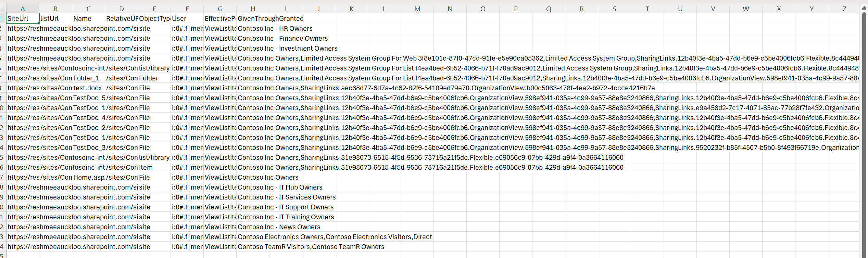
Task: Select column R header
Action: (581, 9)
